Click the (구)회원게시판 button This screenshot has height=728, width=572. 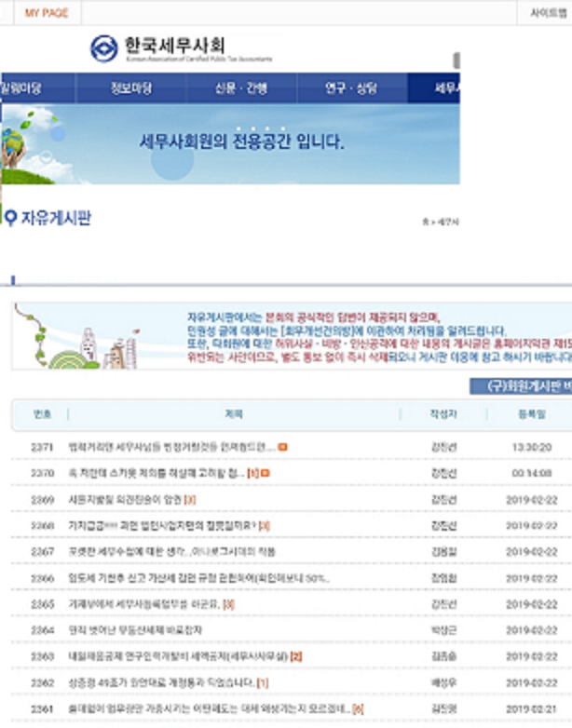(521, 386)
